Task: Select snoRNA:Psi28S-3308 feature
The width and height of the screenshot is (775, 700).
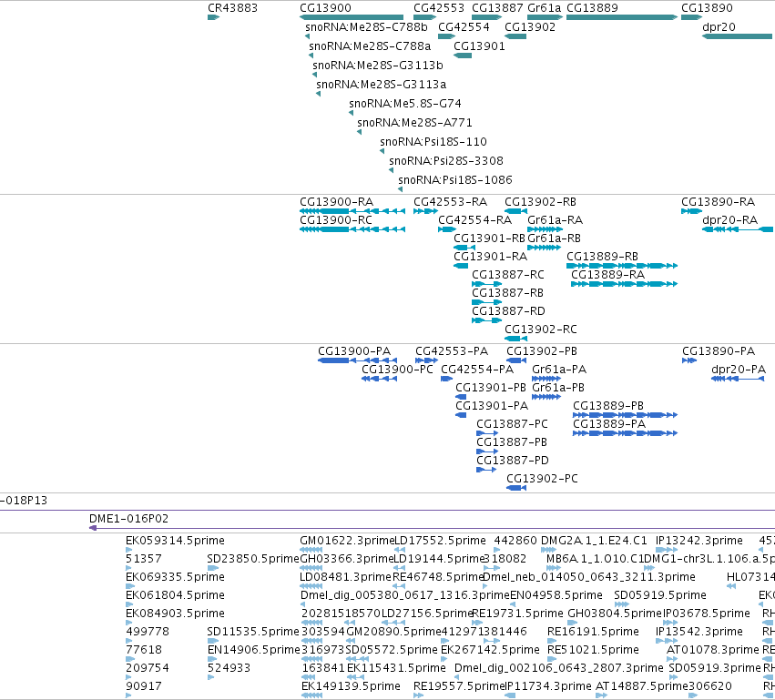Action: (392, 170)
